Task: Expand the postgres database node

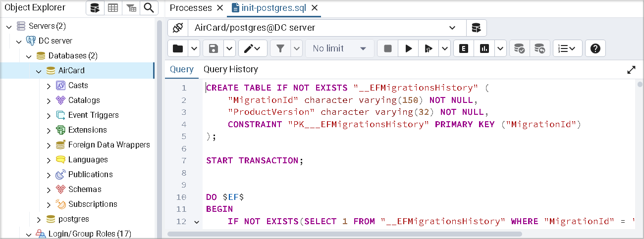Action: pyautogui.click(x=39, y=219)
